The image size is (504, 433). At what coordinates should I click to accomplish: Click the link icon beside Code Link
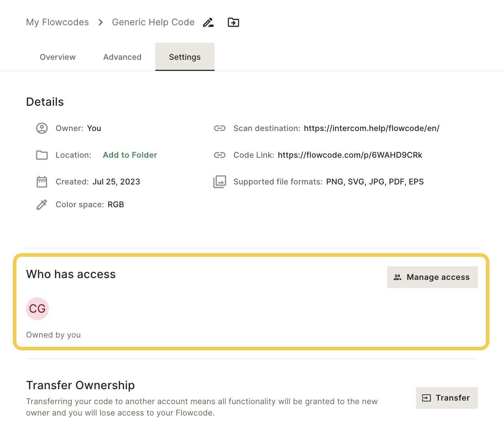(220, 155)
